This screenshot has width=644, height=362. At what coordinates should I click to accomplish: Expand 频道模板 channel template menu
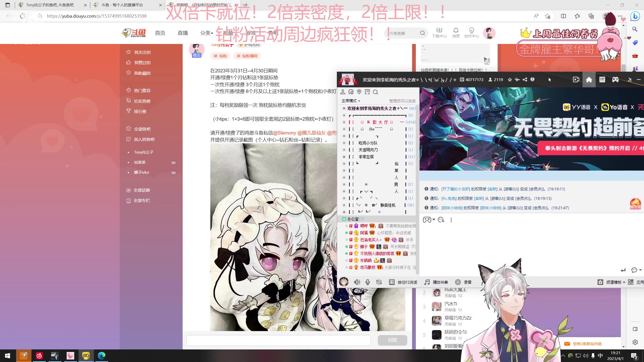(612, 282)
